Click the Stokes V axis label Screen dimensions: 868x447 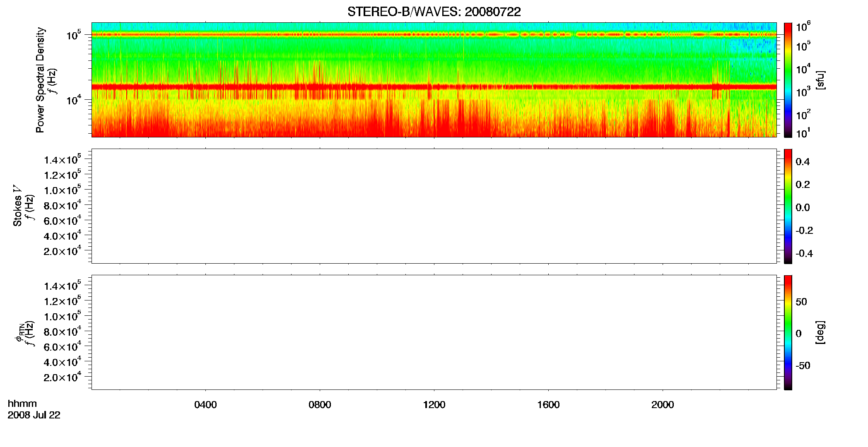[17, 206]
